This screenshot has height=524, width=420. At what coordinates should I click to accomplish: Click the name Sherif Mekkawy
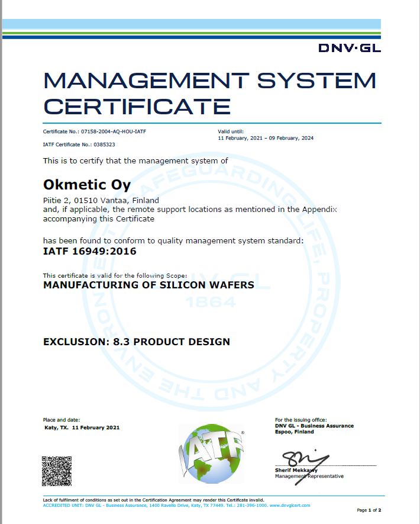pyautogui.click(x=296, y=470)
